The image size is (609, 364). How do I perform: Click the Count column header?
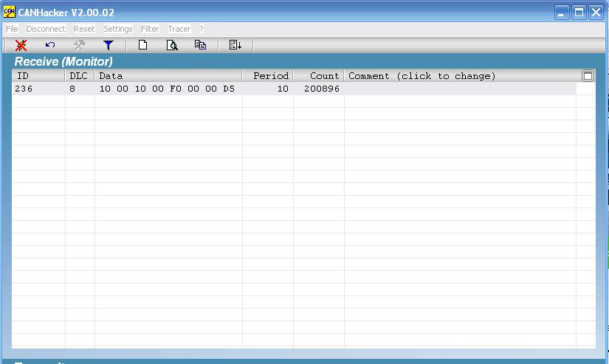coord(319,76)
